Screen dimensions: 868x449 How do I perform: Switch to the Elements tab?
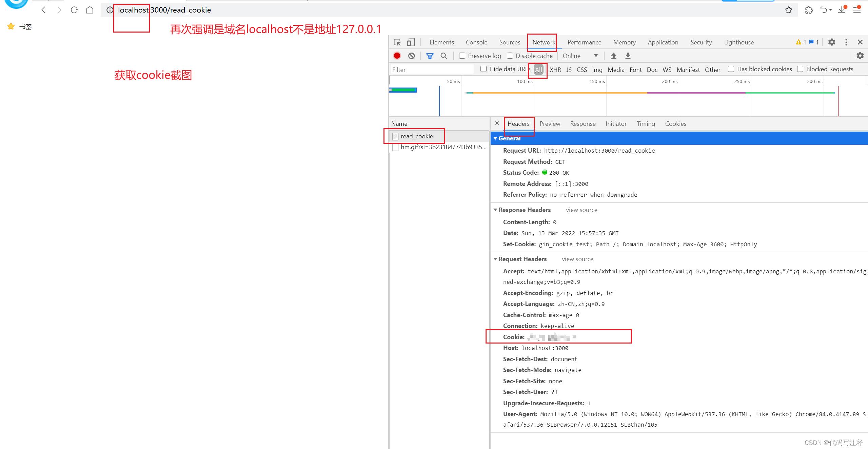point(441,42)
